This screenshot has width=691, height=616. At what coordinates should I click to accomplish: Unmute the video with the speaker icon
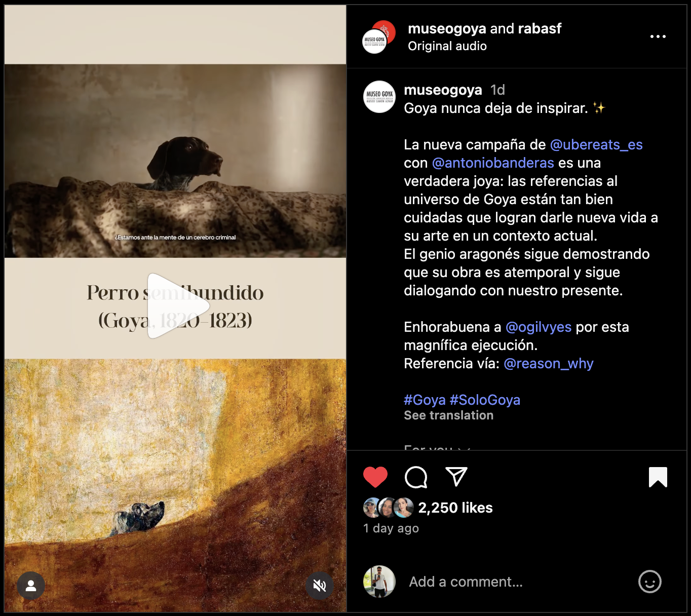point(320,586)
